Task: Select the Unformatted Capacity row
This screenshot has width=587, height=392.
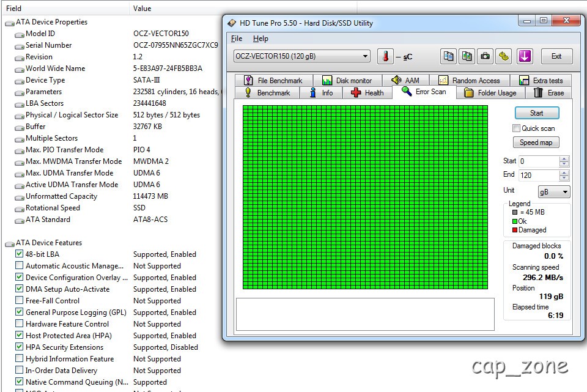Action: pos(113,196)
